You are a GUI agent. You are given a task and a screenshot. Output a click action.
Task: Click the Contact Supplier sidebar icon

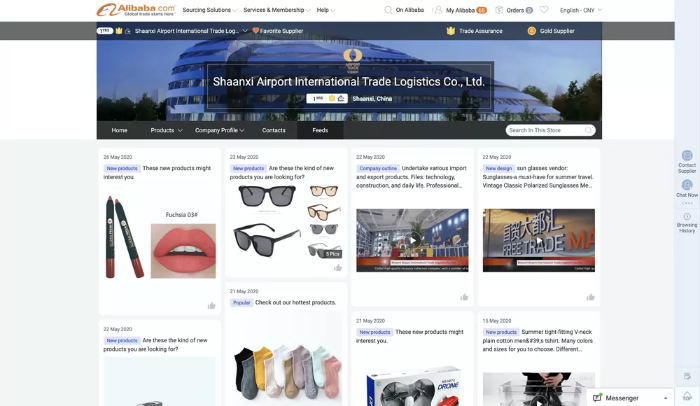687,155
